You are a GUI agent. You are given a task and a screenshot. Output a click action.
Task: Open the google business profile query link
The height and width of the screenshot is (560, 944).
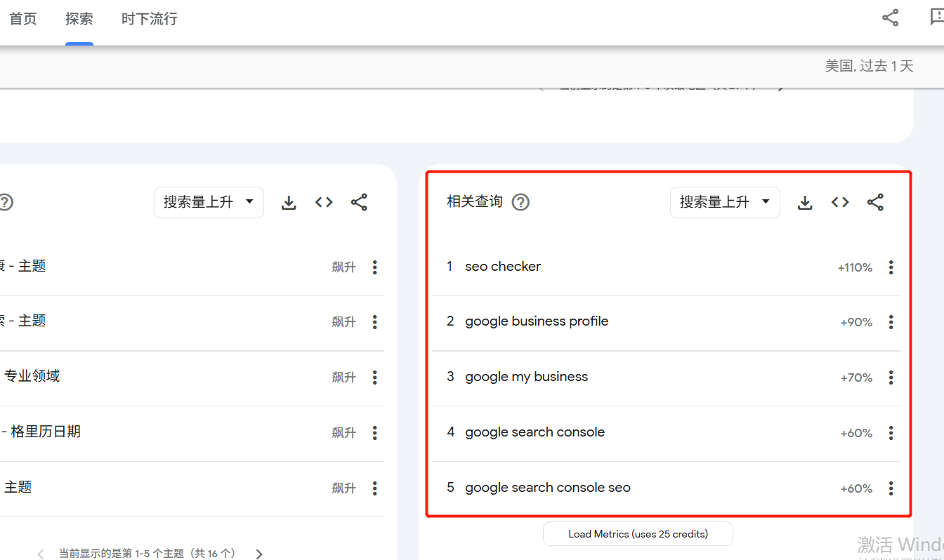pos(537,321)
